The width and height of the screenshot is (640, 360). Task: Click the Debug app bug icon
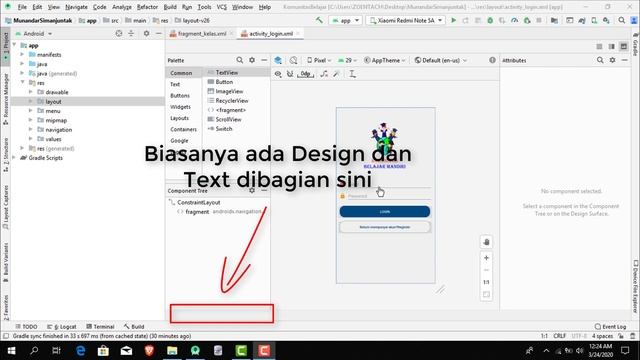(490, 20)
